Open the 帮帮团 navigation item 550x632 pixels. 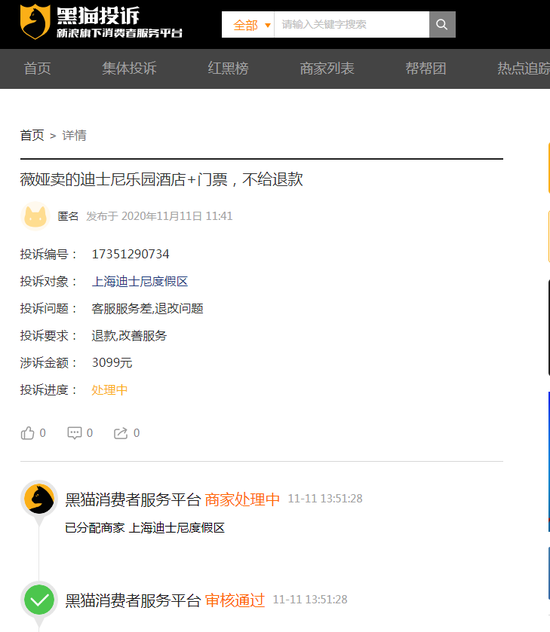pyautogui.click(x=426, y=69)
